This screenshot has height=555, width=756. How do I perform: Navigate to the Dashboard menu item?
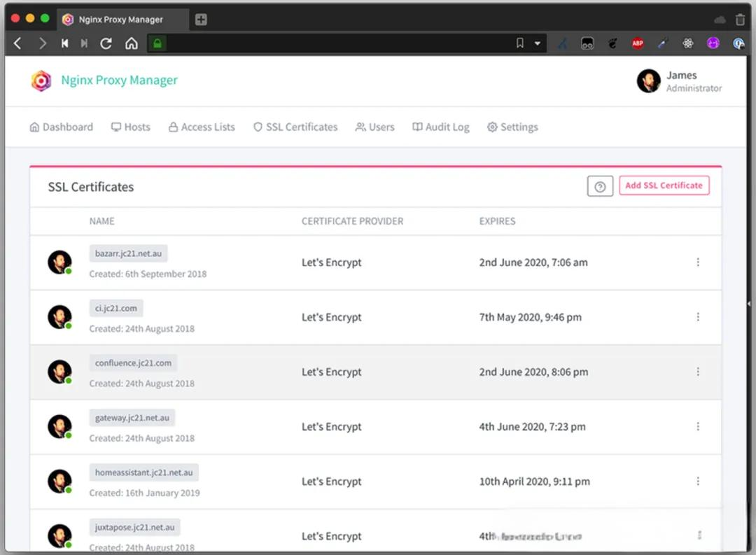(x=62, y=127)
